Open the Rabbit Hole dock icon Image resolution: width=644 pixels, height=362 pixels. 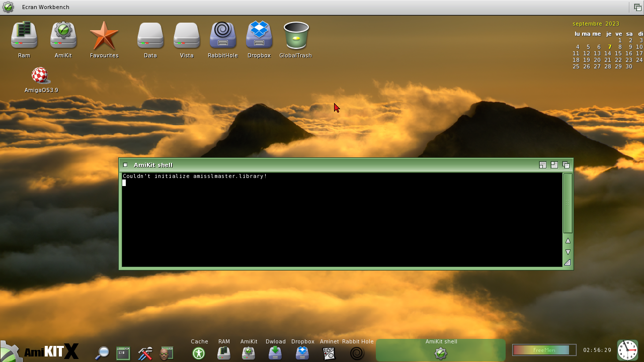[x=357, y=353]
